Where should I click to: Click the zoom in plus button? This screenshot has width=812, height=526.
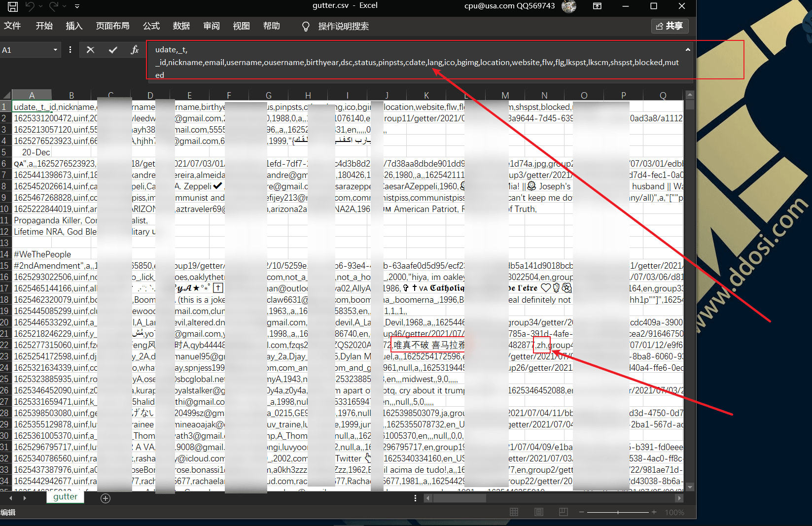click(x=654, y=512)
